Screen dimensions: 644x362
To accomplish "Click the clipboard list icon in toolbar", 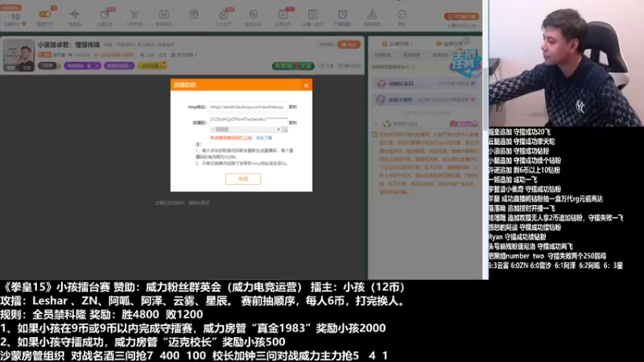I will click(312, 14).
